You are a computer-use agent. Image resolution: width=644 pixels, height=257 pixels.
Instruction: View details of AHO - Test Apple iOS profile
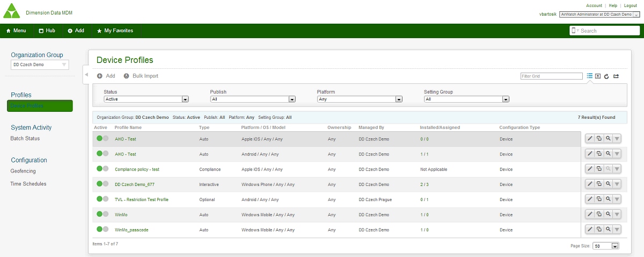click(x=608, y=139)
